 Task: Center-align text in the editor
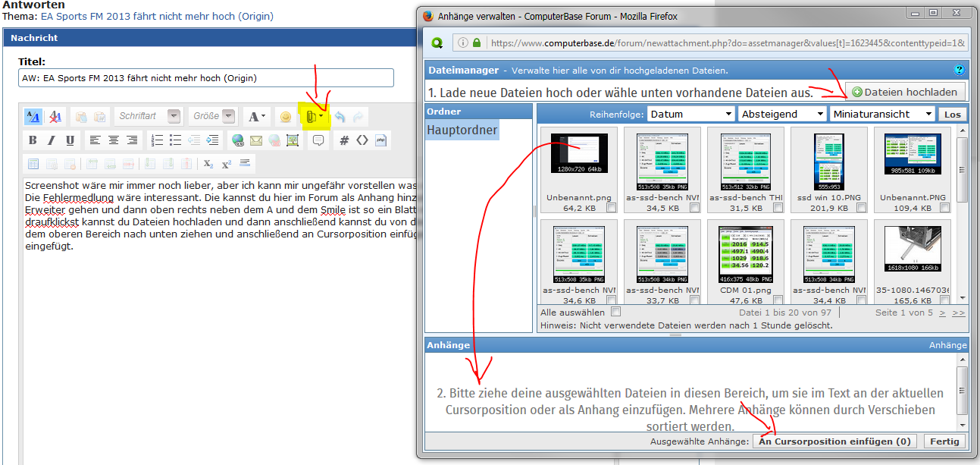coord(114,140)
